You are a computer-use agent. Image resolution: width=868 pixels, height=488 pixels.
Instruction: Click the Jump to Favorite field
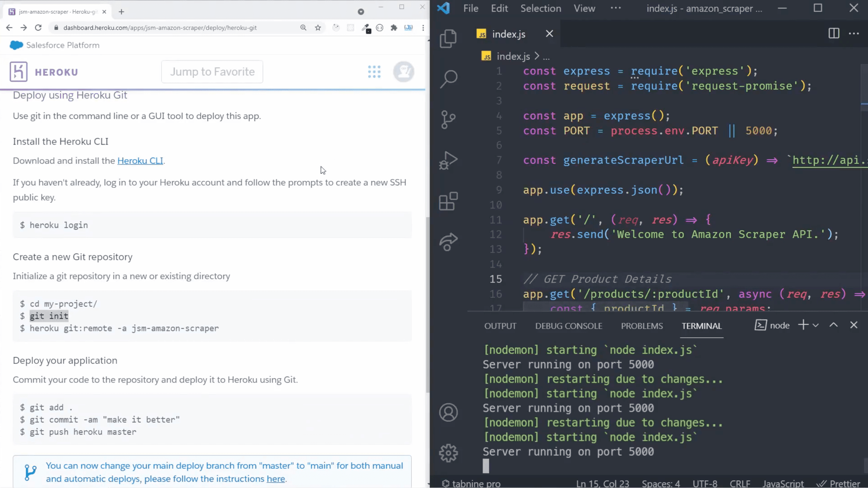(212, 72)
